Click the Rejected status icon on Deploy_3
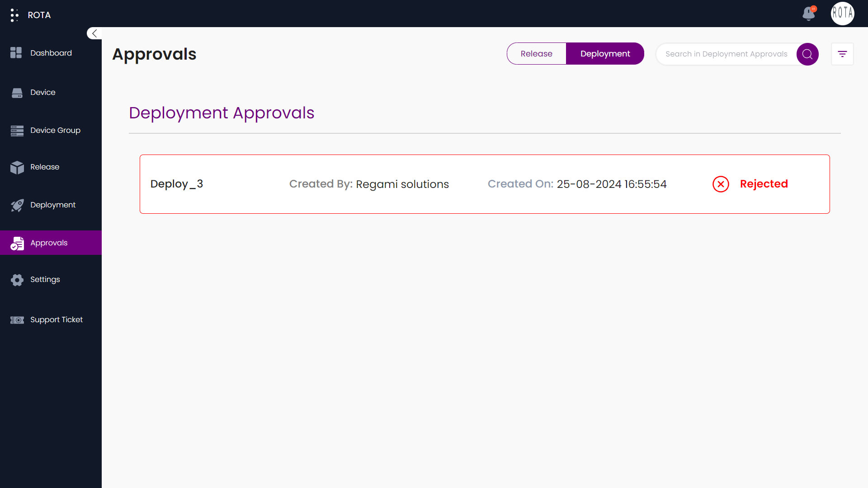The image size is (868, 488). click(x=720, y=184)
